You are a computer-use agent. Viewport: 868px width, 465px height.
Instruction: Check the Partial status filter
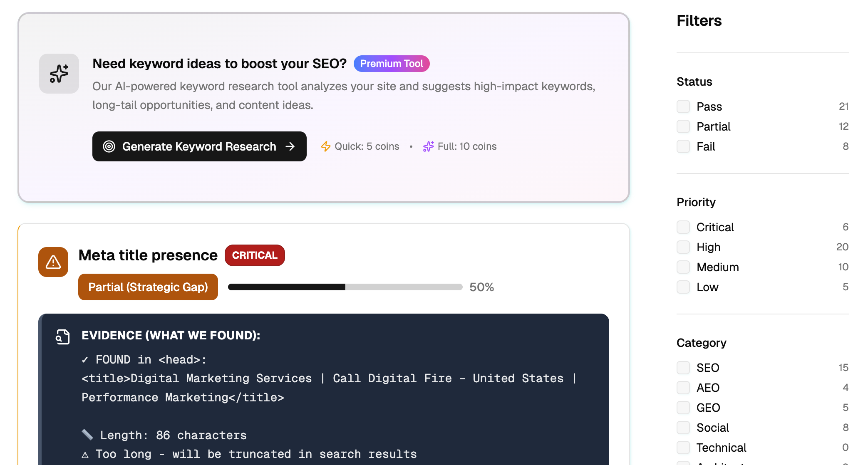tap(683, 126)
